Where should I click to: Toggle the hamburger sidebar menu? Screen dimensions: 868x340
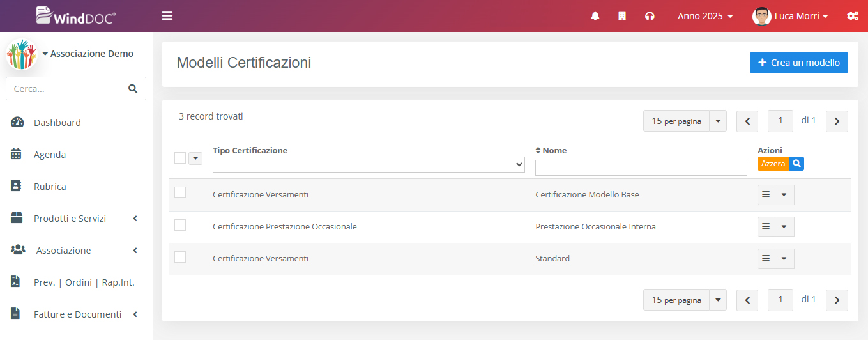167,16
